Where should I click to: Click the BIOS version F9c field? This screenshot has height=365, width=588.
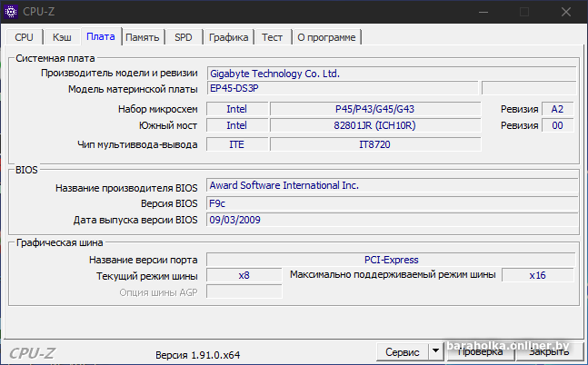(392, 203)
